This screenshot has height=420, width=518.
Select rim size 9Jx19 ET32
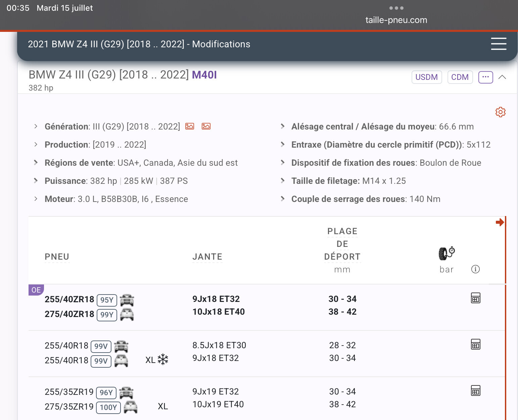coord(216,391)
